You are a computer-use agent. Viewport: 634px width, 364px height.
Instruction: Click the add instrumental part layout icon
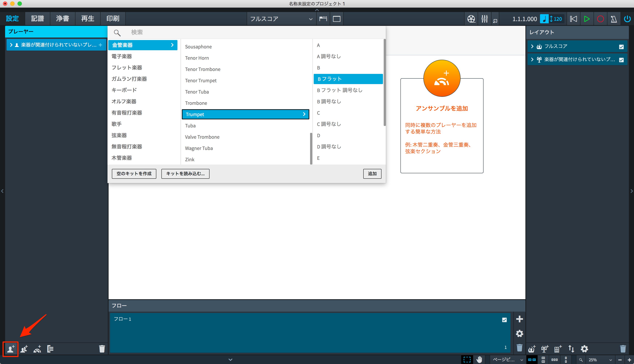click(545, 349)
